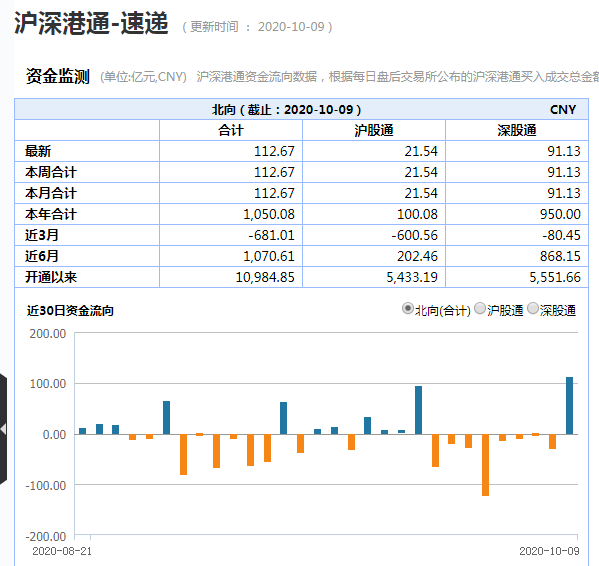Select the 北向(合计) radio button
Viewport: 599px width, 566px height.
408,308
